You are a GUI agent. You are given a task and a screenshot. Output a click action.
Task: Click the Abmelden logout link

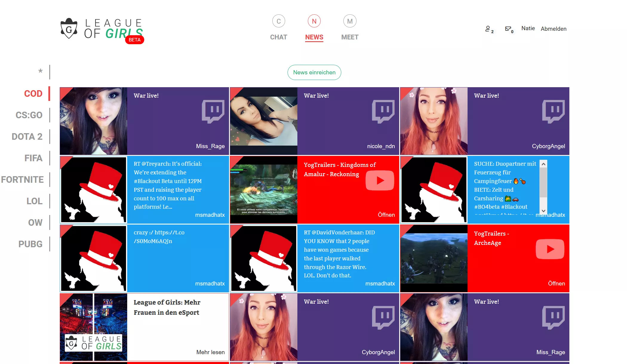[x=553, y=29]
